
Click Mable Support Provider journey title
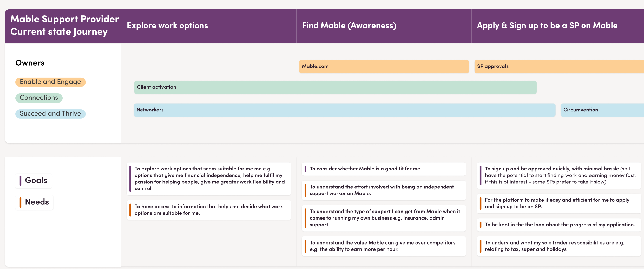64,25
